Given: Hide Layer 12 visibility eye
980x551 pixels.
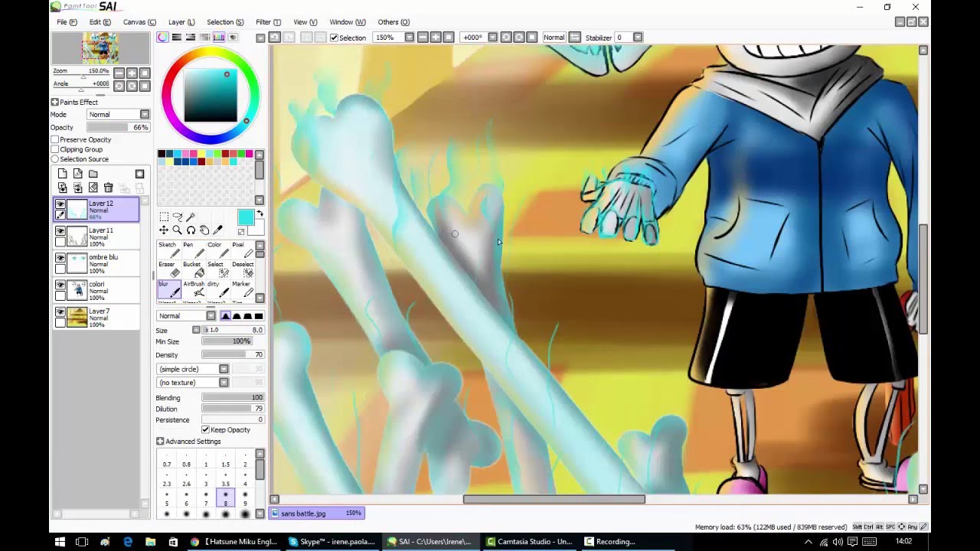Looking at the screenshot, I should tap(60, 204).
